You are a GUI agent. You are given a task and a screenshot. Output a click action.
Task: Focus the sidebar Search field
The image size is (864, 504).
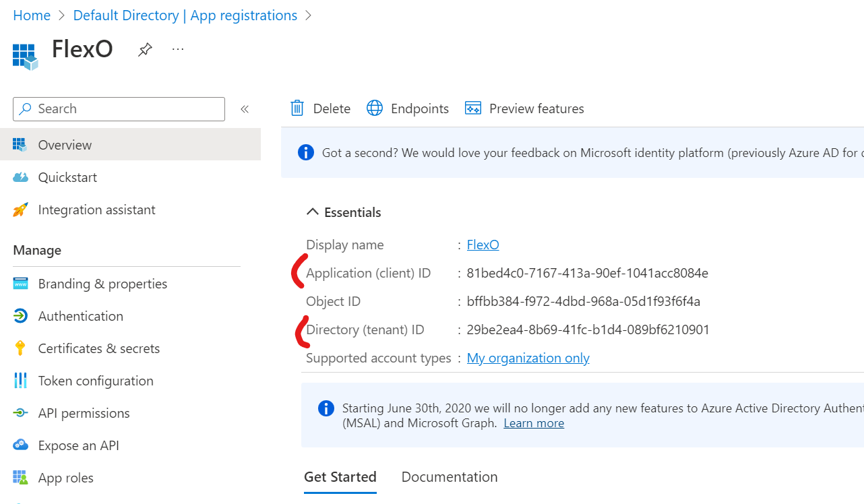tap(119, 108)
